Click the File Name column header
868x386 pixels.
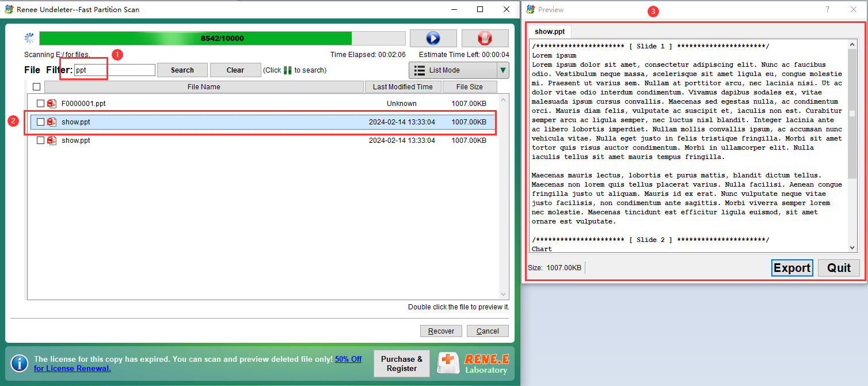[204, 87]
